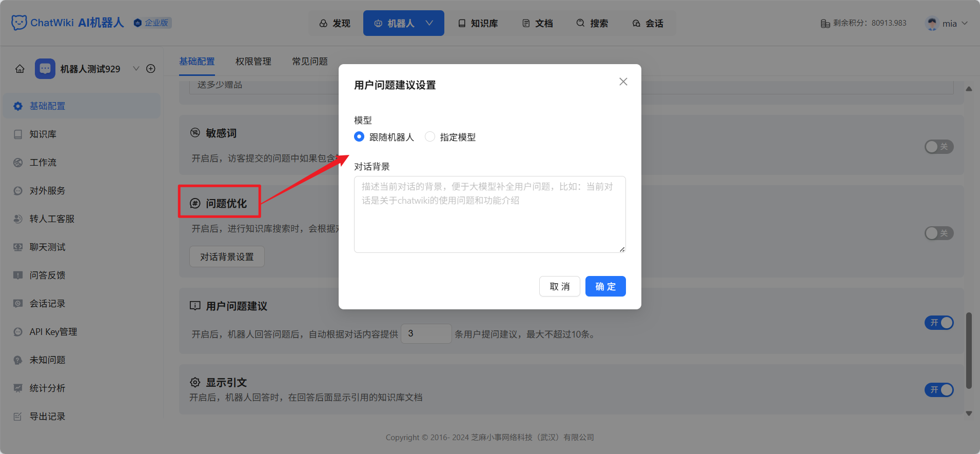Click the 会话记录 sidebar icon
Image resolution: width=980 pixels, height=454 pixels.
pyautogui.click(x=18, y=304)
